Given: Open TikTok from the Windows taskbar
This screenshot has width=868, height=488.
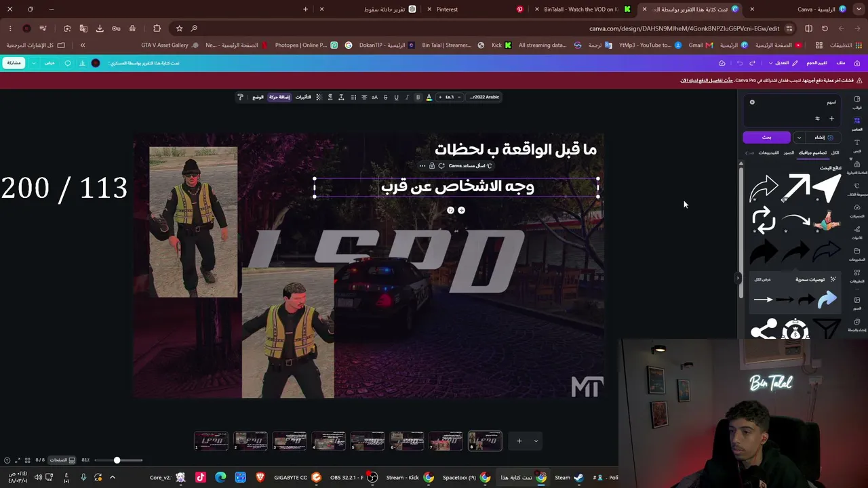Looking at the screenshot, I should click(201, 477).
